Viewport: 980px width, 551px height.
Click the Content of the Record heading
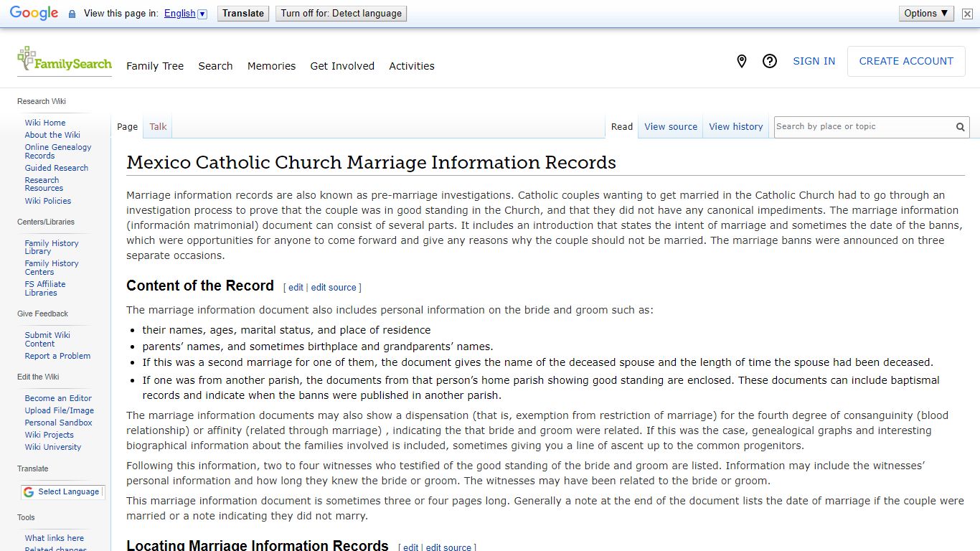[200, 286]
